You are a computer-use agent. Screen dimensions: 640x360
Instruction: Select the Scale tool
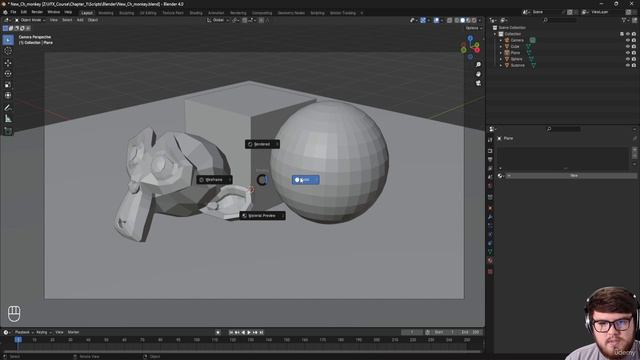point(8,85)
